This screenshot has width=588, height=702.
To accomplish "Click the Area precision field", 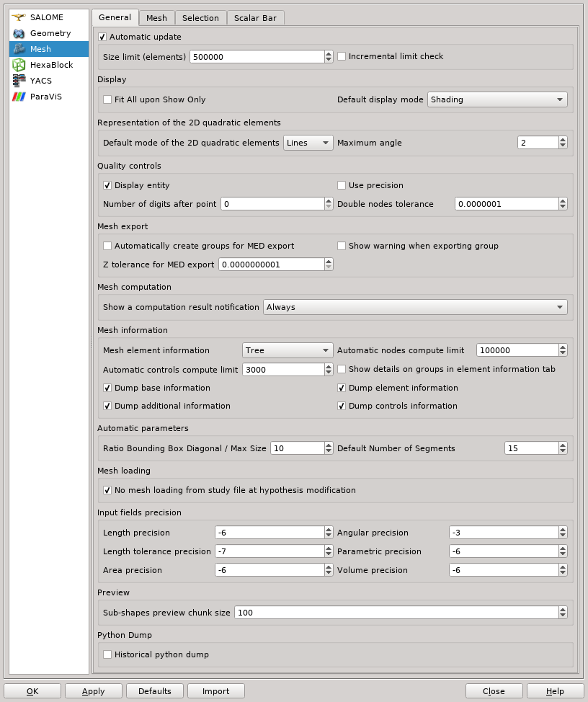I will [x=269, y=570].
